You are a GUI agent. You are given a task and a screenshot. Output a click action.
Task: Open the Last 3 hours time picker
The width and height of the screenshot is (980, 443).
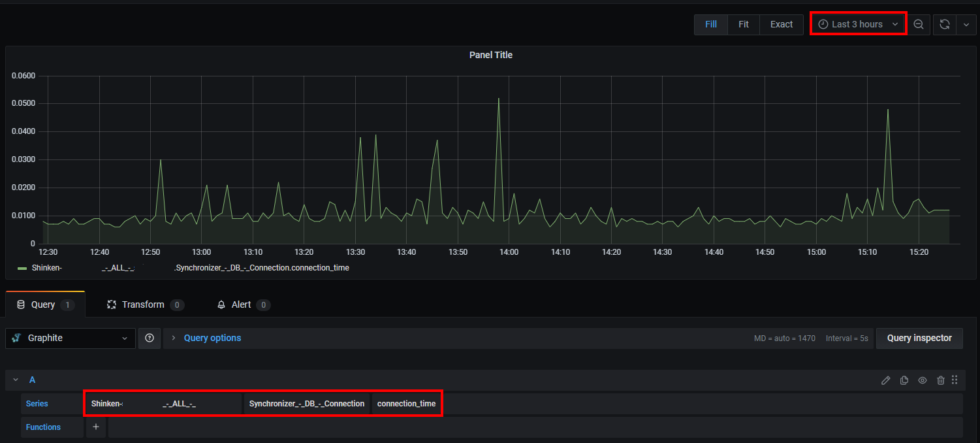858,24
